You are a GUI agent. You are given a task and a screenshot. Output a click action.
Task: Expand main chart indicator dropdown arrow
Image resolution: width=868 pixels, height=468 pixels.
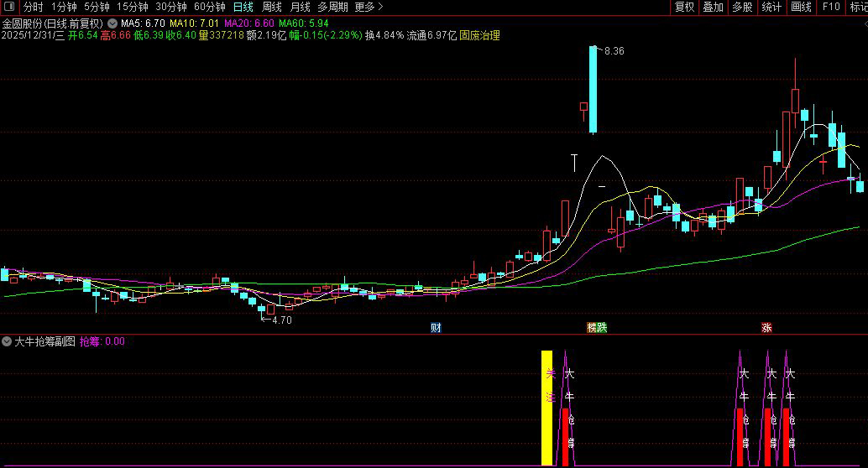coord(112,23)
